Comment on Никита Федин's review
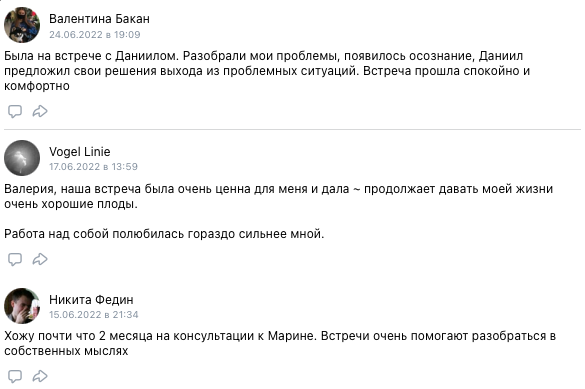This screenshot has width=585, height=389. [15, 376]
